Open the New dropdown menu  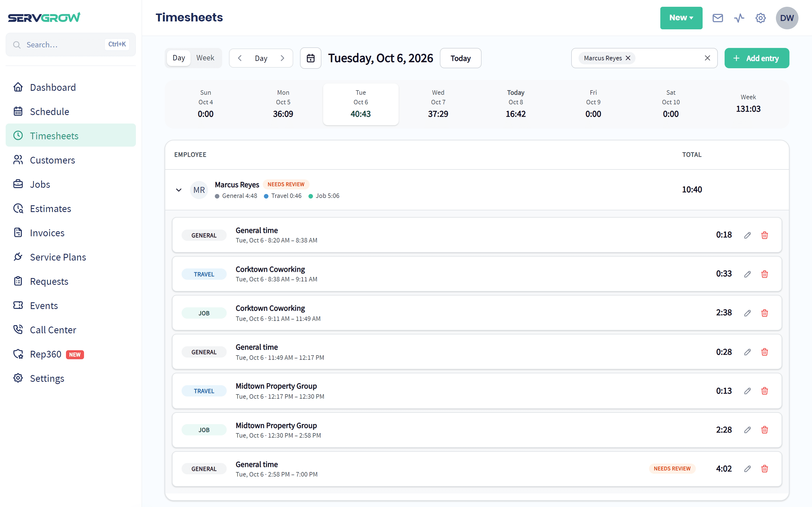click(x=681, y=18)
